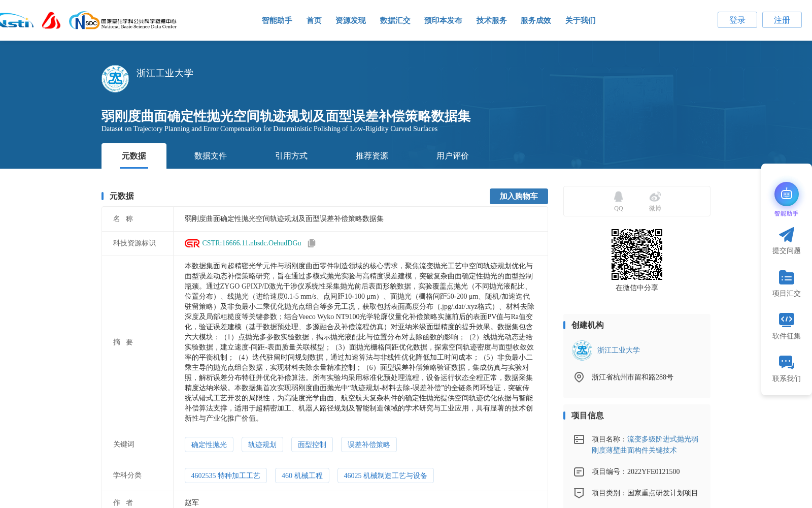Open the NSTL logo link

[x=16, y=20]
